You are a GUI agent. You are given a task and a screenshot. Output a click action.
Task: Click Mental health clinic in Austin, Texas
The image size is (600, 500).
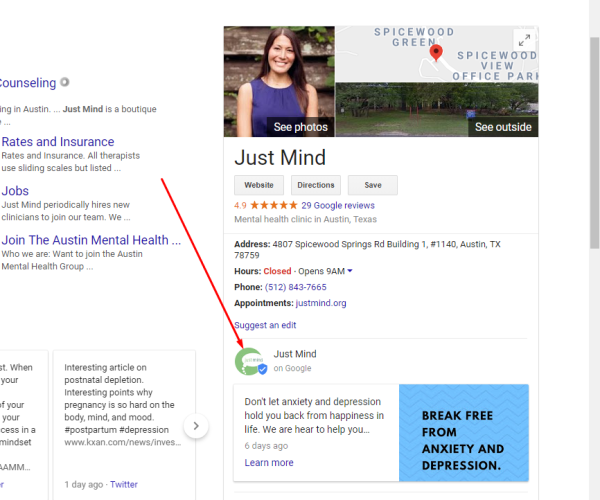305,219
